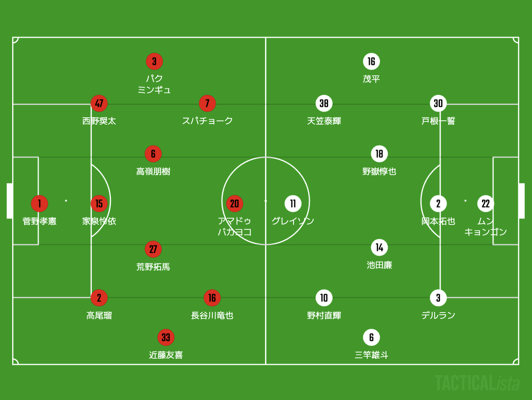Select the white number 18 player marker
Viewport: 532px width, 400px height.
pyautogui.click(x=379, y=154)
